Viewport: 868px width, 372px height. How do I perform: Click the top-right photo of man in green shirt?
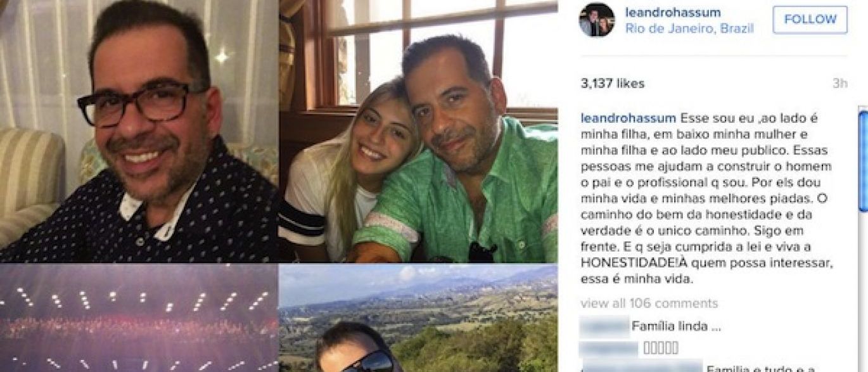click(418, 131)
